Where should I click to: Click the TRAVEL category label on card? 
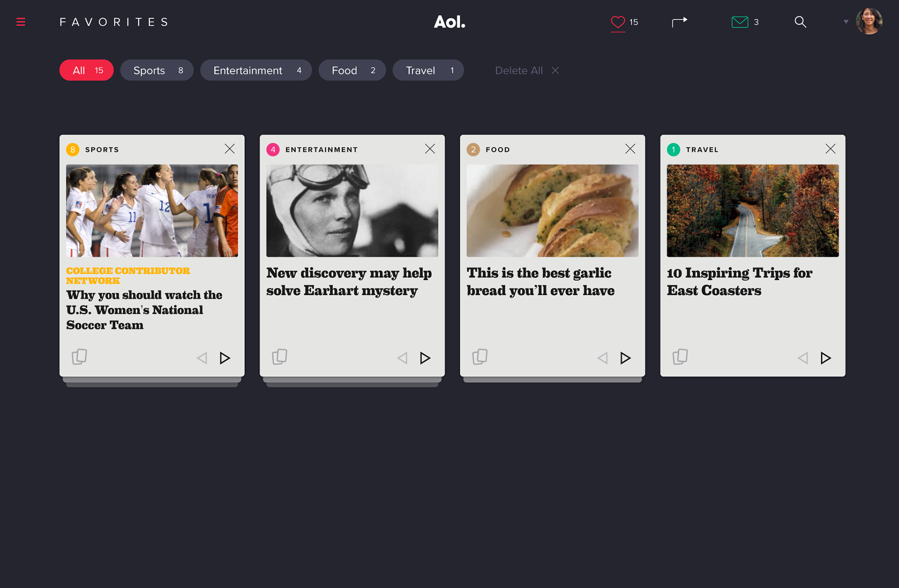[702, 150]
